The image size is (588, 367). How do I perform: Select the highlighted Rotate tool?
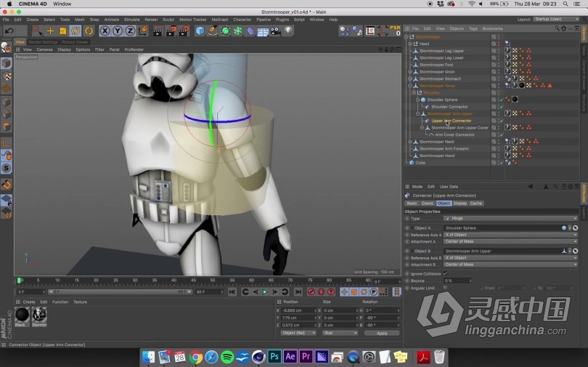[x=75, y=31]
